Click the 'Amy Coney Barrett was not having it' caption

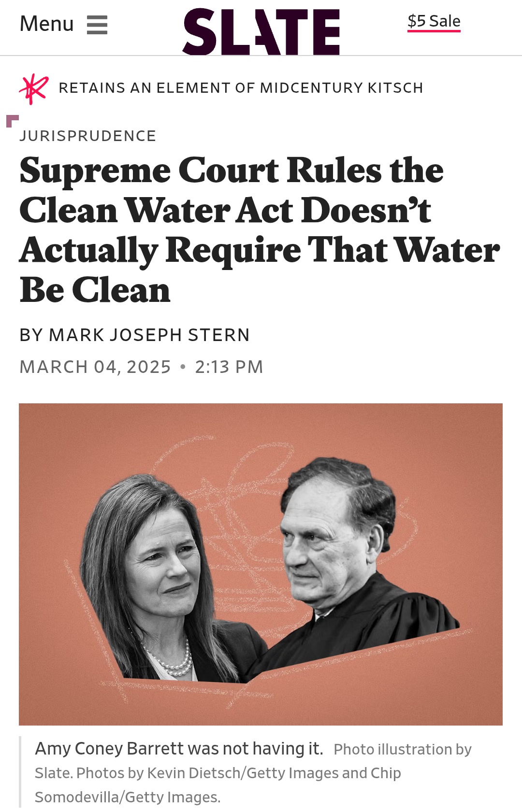coord(179,748)
